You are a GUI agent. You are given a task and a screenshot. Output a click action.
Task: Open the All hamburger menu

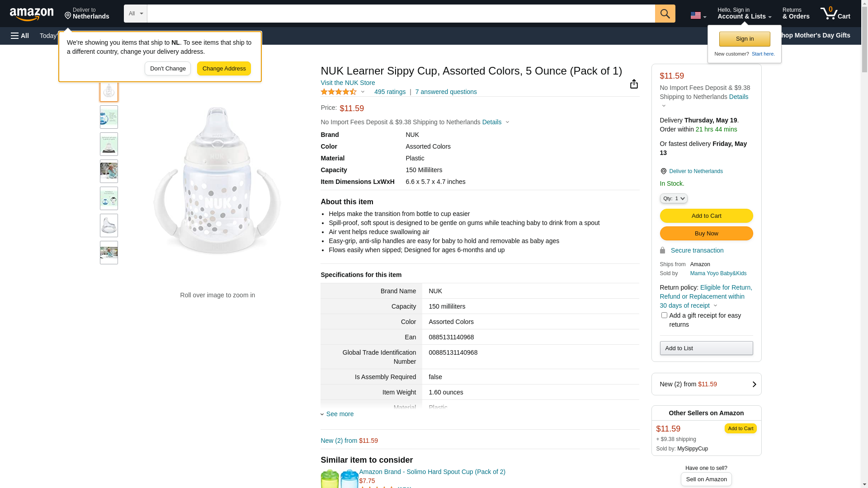click(20, 36)
